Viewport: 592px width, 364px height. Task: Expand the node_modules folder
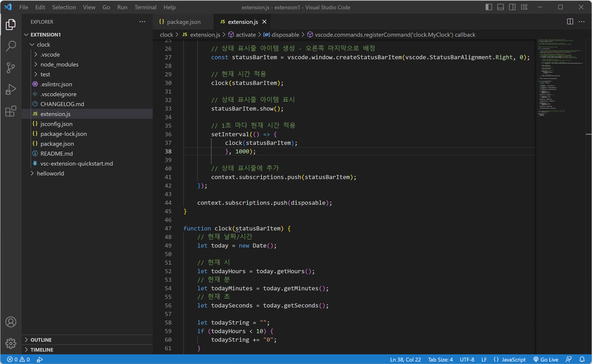point(59,64)
